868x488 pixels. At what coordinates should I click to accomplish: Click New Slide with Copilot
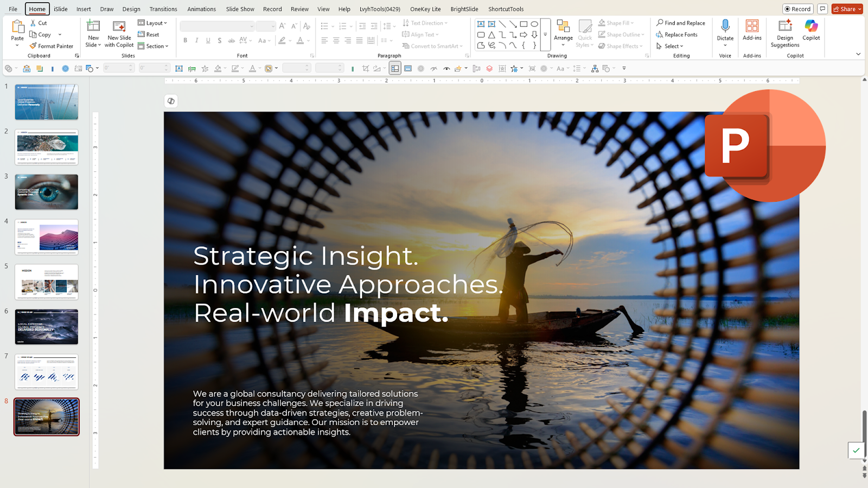pos(119,34)
